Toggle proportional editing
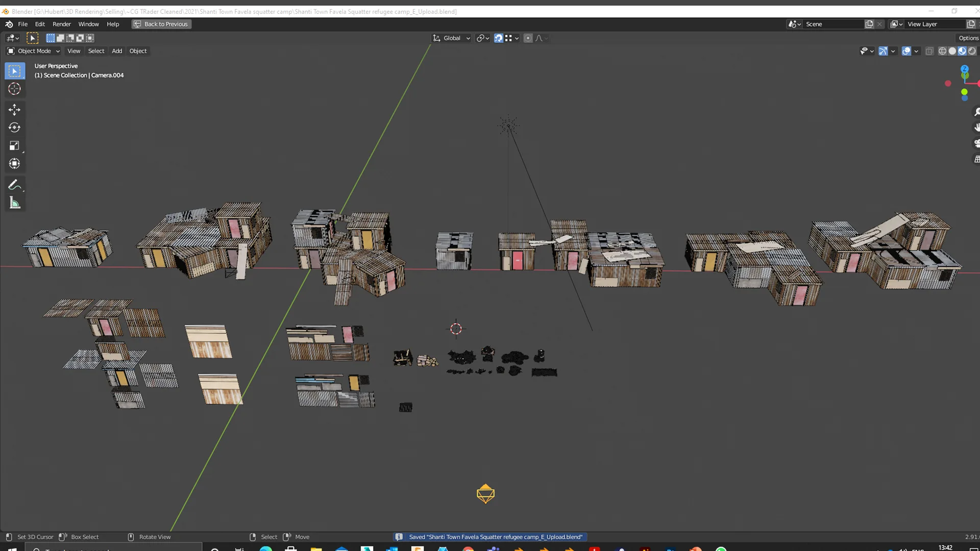Image resolution: width=980 pixels, height=551 pixels. tap(528, 38)
